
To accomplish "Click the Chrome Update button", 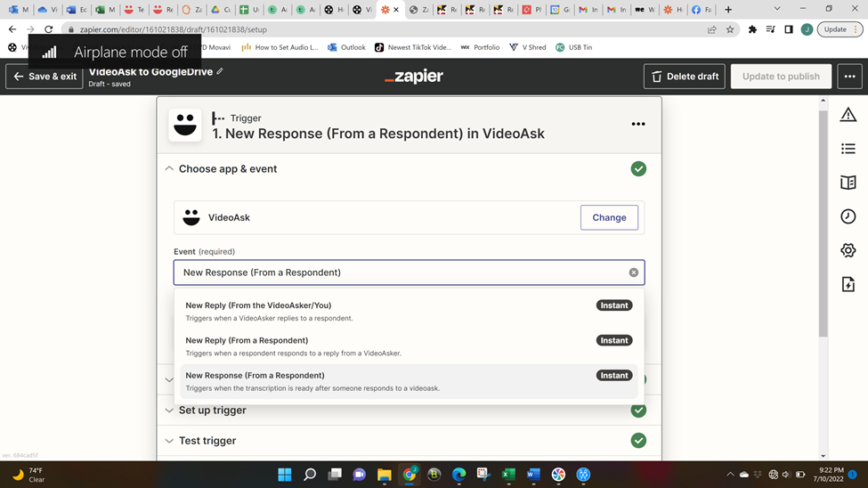I will [840, 29].
